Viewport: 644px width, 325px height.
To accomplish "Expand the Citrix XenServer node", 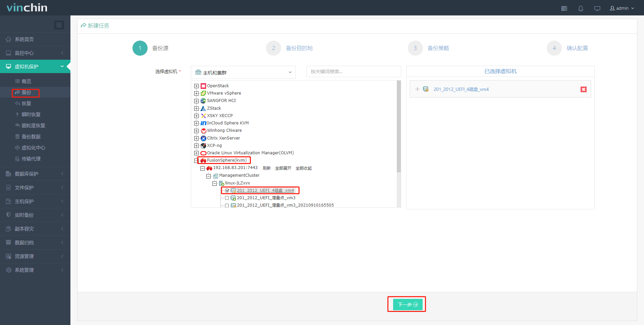I will click(x=196, y=138).
